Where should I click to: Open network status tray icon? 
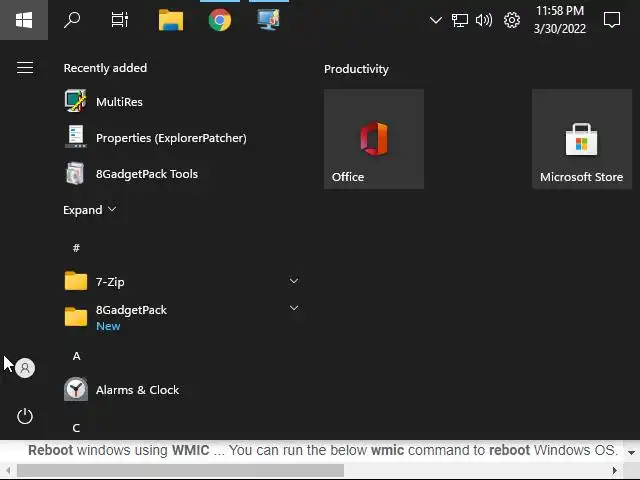[x=460, y=20]
